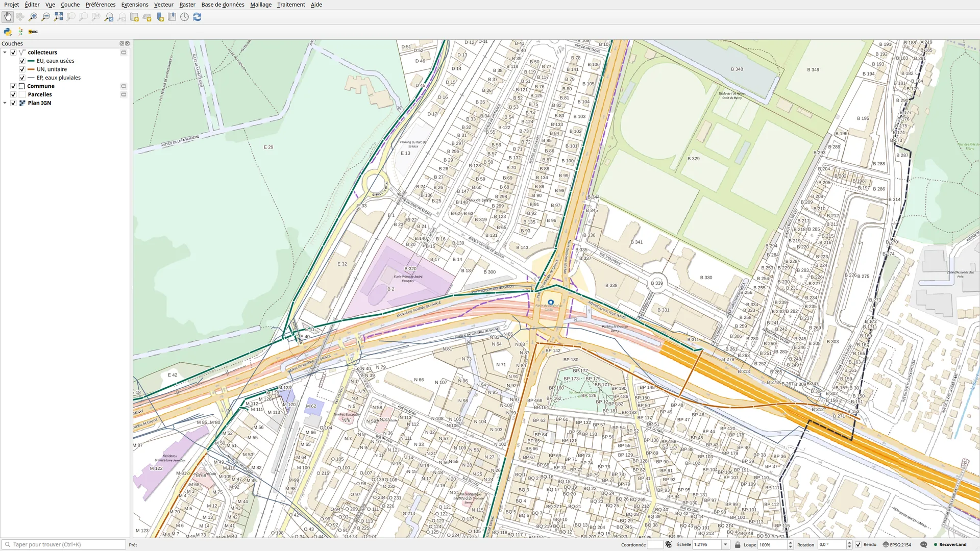Decrease Rotation value with down arrow
980x551 pixels.
[849, 547]
